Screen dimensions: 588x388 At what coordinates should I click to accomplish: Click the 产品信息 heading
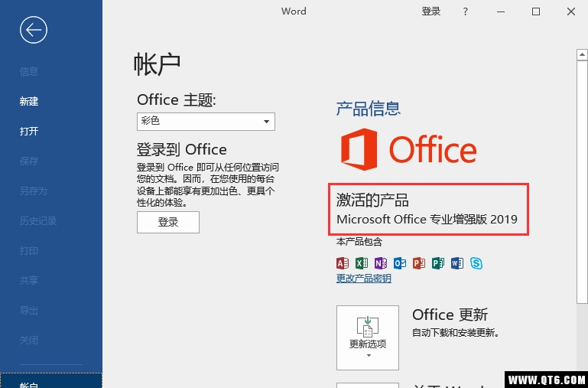pyautogui.click(x=369, y=109)
